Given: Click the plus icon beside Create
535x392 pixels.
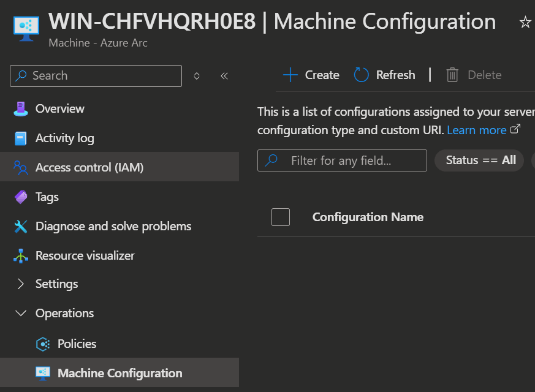Looking at the screenshot, I should [290, 75].
